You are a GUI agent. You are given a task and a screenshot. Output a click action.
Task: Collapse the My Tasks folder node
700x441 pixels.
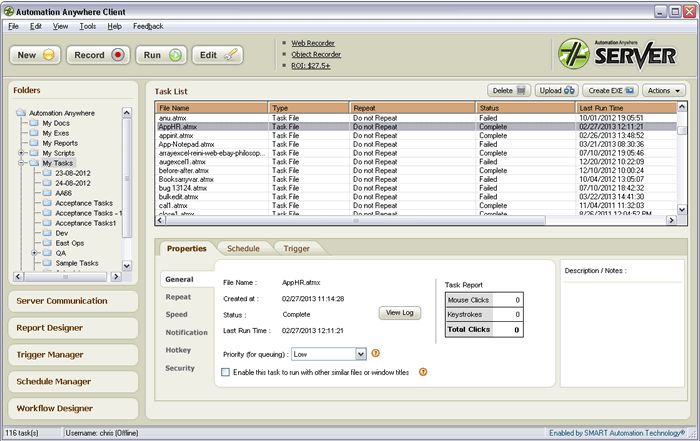(21, 162)
